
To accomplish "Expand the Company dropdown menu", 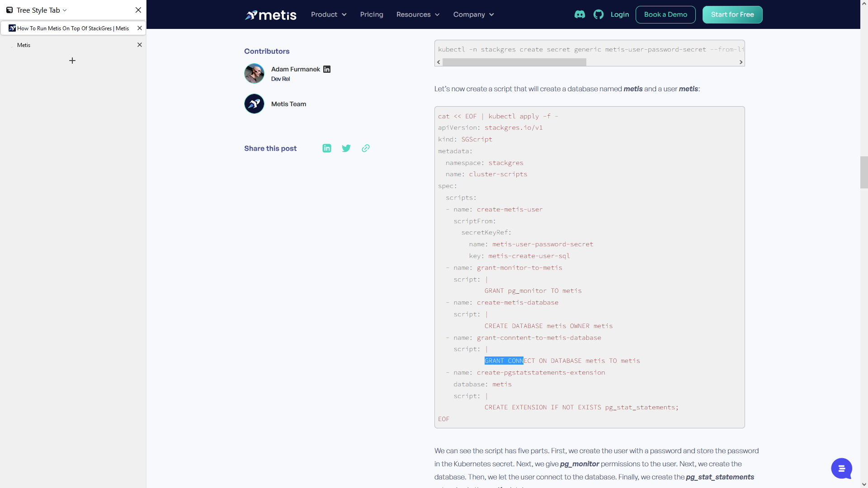I will (x=473, y=14).
